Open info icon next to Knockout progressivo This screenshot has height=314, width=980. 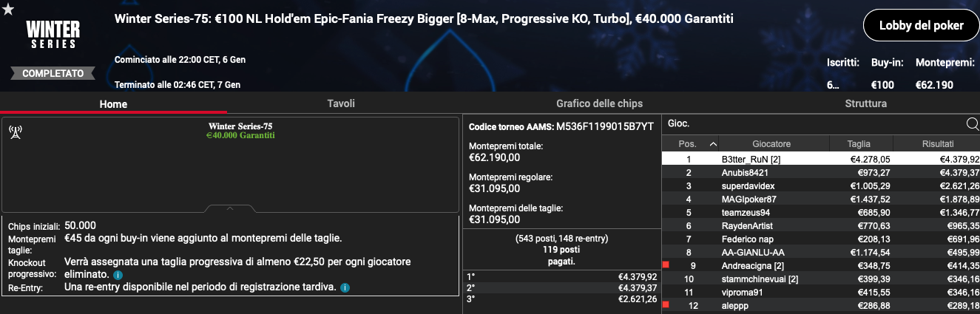tap(118, 275)
